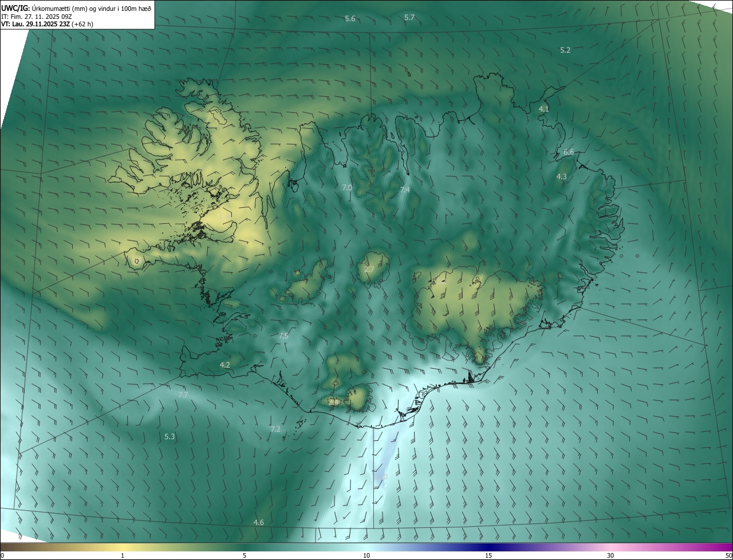The width and height of the screenshot is (733, 560).
Task: Select the 7.7 value label offshore
Action: point(183,395)
